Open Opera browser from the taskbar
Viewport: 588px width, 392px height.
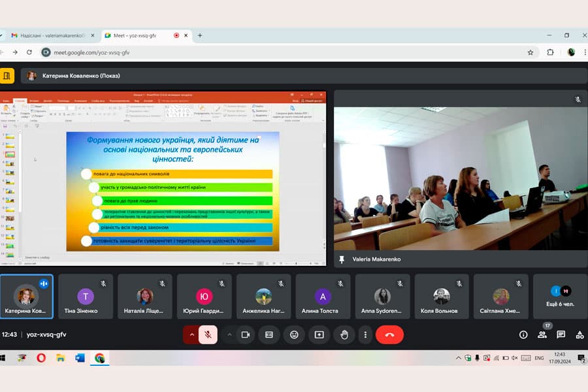[x=41, y=358]
